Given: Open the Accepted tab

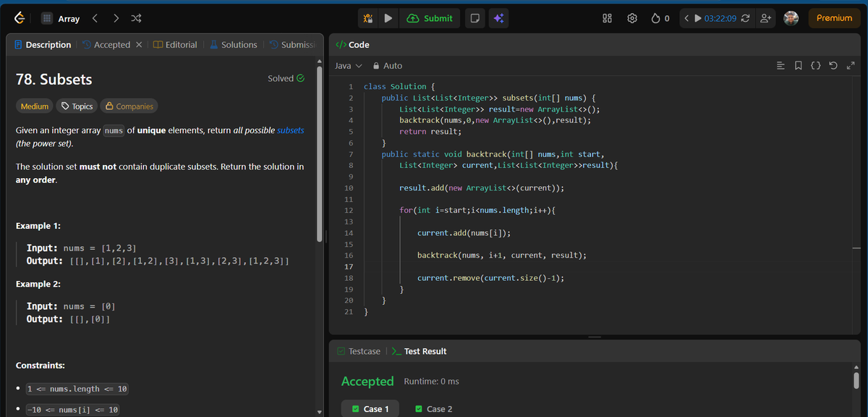Looking at the screenshot, I should [106, 45].
